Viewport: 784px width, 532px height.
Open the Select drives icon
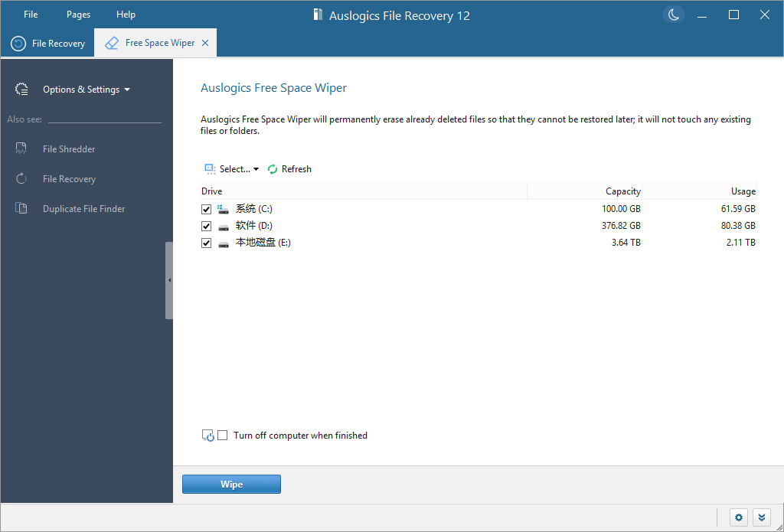point(208,168)
